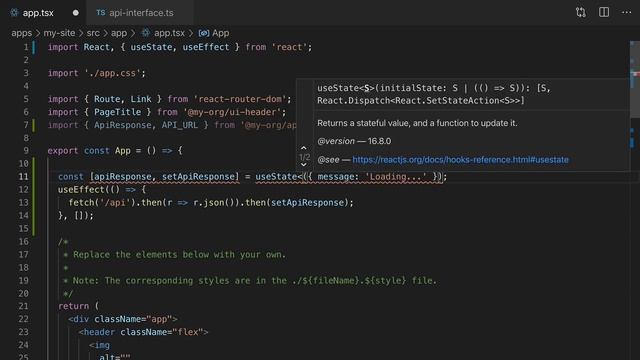Click 'apiResponse' variable on line 11
This screenshot has width=640, height=360.
(123, 177)
